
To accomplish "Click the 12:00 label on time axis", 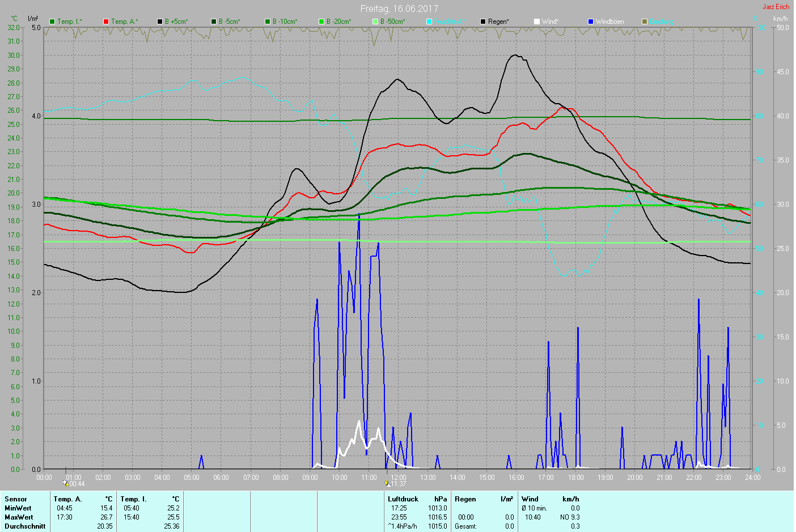I will tap(399, 478).
